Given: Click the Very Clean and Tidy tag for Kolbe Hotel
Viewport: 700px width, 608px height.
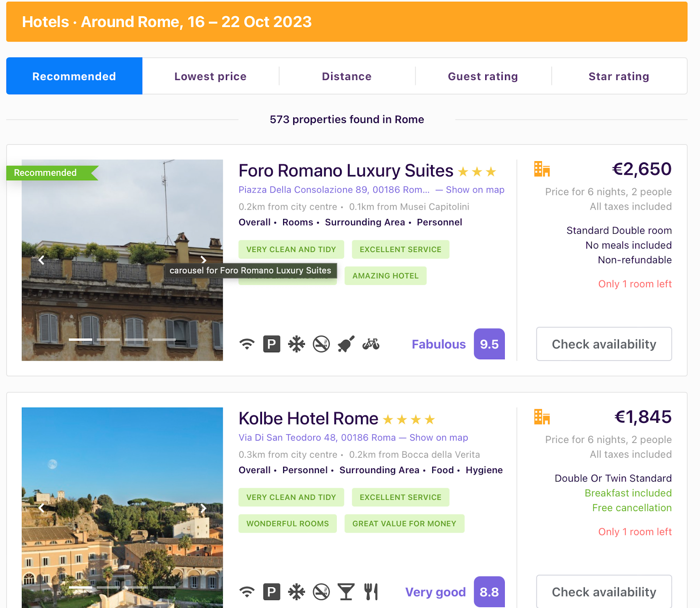Looking at the screenshot, I should point(291,497).
